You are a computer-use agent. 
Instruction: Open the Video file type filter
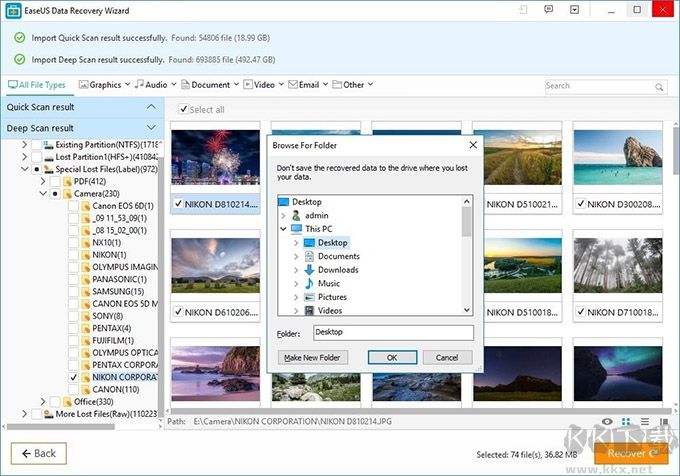pos(262,85)
